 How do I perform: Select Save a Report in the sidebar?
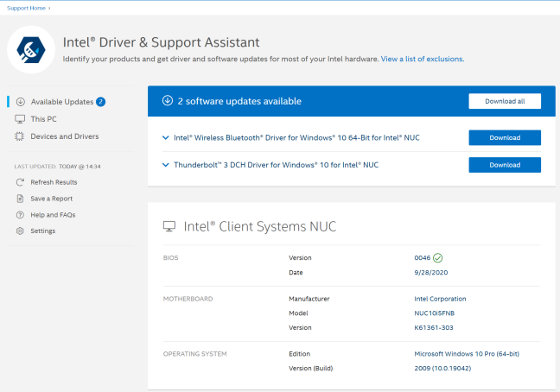coord(52,199)
